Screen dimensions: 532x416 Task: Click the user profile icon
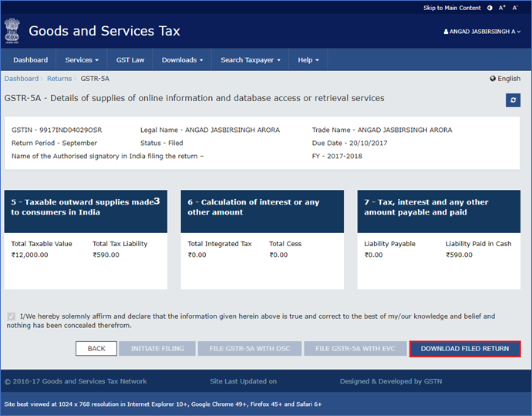(446, 32)
